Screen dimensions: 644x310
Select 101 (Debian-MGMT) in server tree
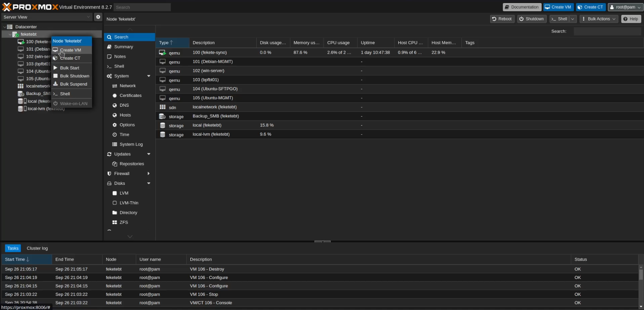[38, 49]
